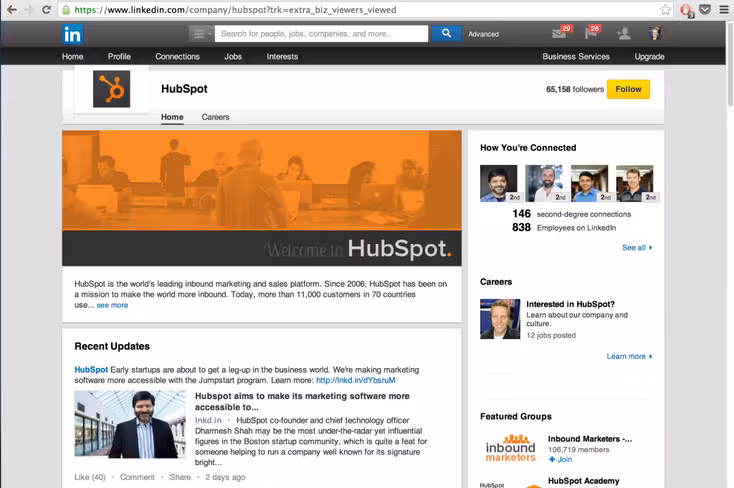734x488 pixels.
Task: Click the inbound marketers group logo
Action: pos(510,448)
